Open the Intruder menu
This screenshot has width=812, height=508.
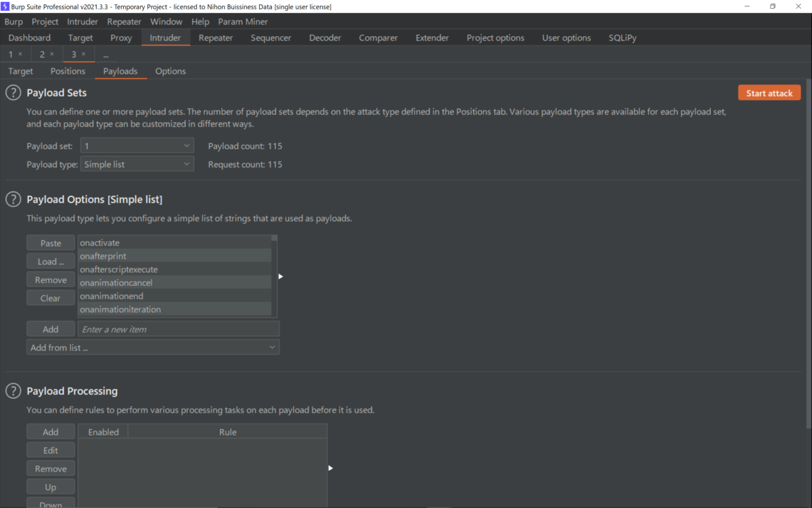coord(83,22)
